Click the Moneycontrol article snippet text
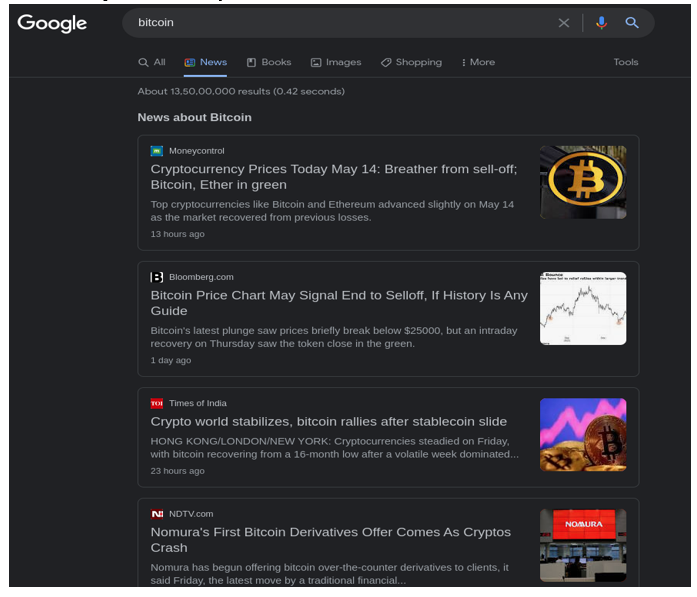Screen dimensions: 697x597 click(332, 211)
